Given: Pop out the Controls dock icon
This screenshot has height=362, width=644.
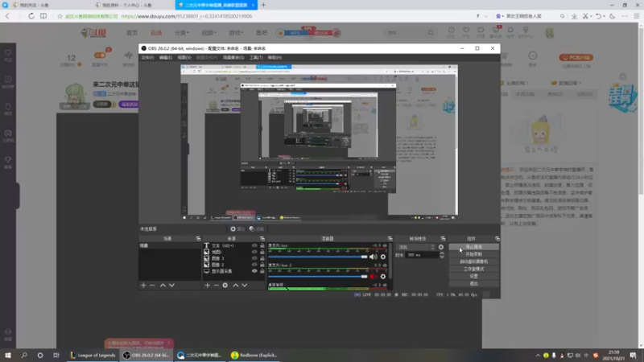Looking at the screenshot, I should click(x=497, y=238).
